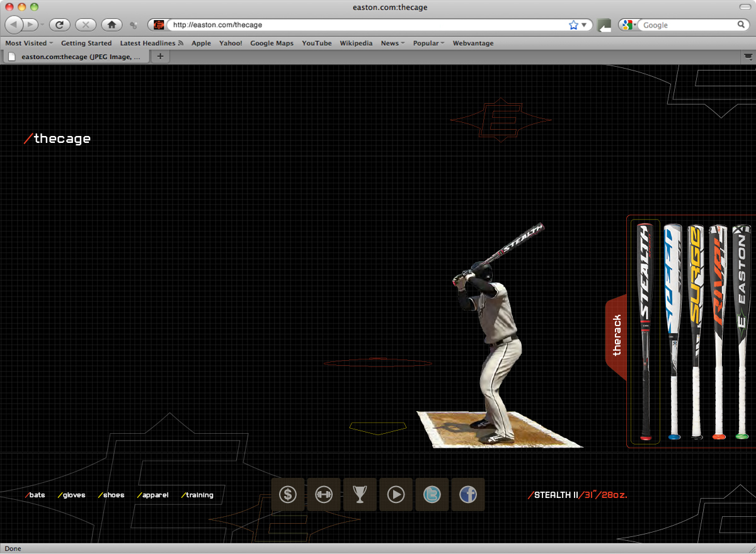Click the browser reload button
The width and height of the screenshot is (756, 554).
point(60,25)
